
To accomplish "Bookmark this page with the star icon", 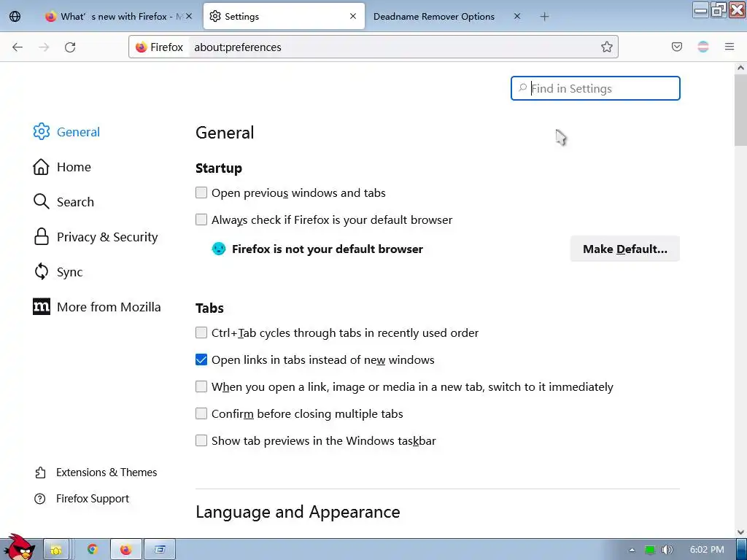I will tap(606, 47).
